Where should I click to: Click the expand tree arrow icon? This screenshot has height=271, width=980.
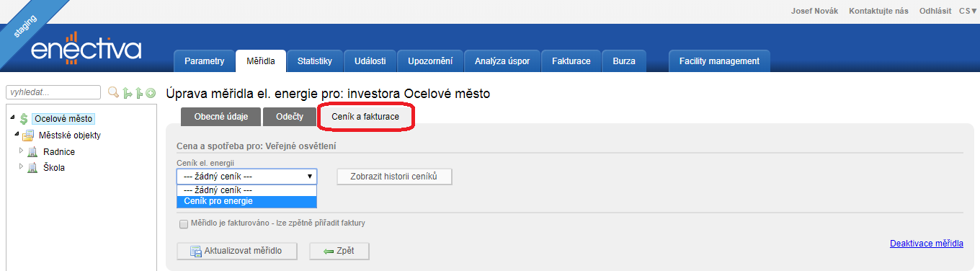point(127,92)
